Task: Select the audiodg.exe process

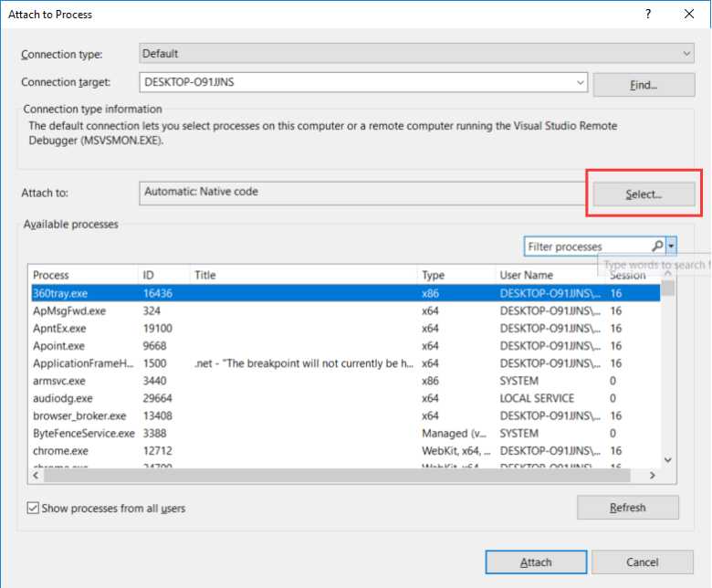Action: [63, 398]
